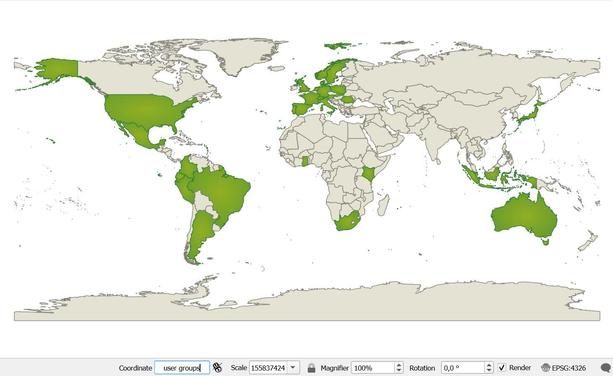Increase the Magnifier with up arrow
Viewport: 613px width, 376px height.
399,365
